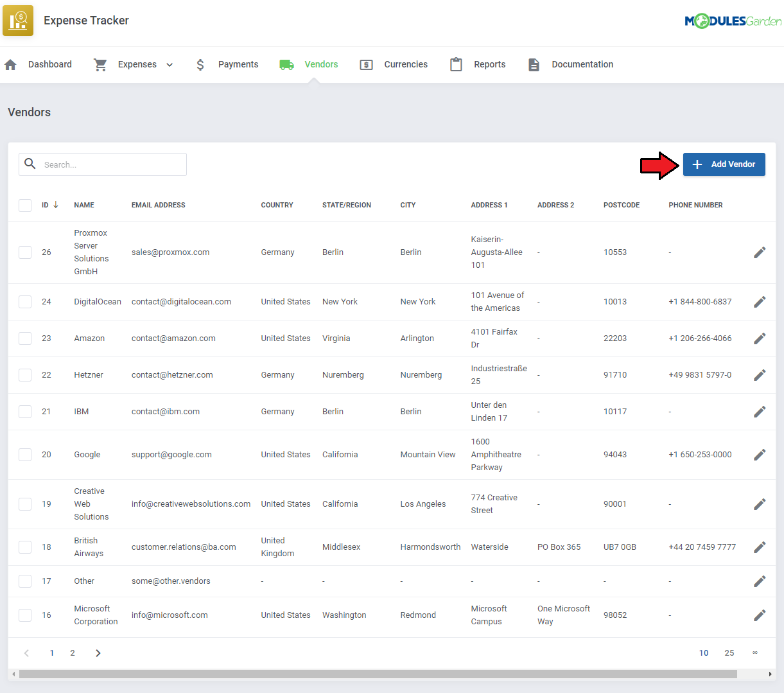This screenshot has width=784, height=693.
Task: Sort by COUNTRY column header
Action: pos(277,206)
